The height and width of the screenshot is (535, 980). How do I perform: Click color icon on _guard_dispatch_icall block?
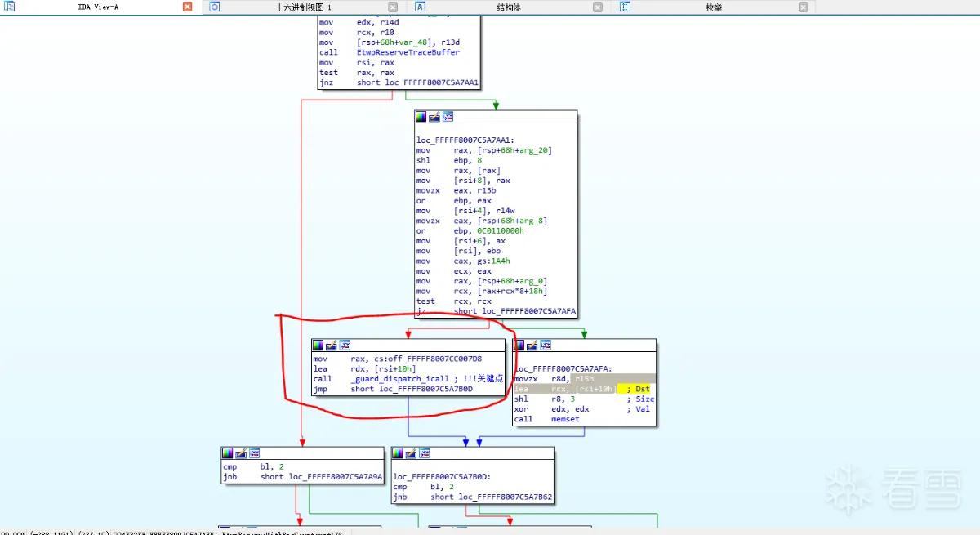coord(318,346)
